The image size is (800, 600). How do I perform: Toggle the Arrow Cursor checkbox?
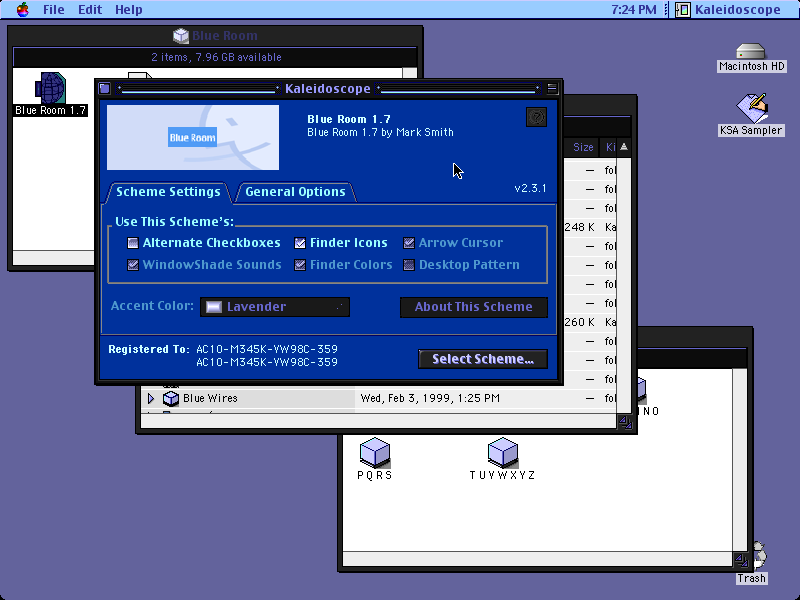(x=409, y=243)
